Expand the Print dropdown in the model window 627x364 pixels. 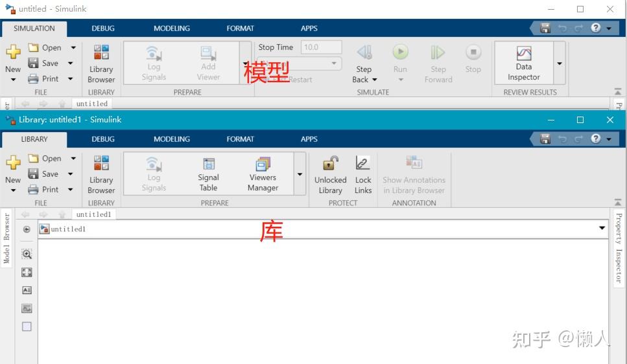pos(71,79)
